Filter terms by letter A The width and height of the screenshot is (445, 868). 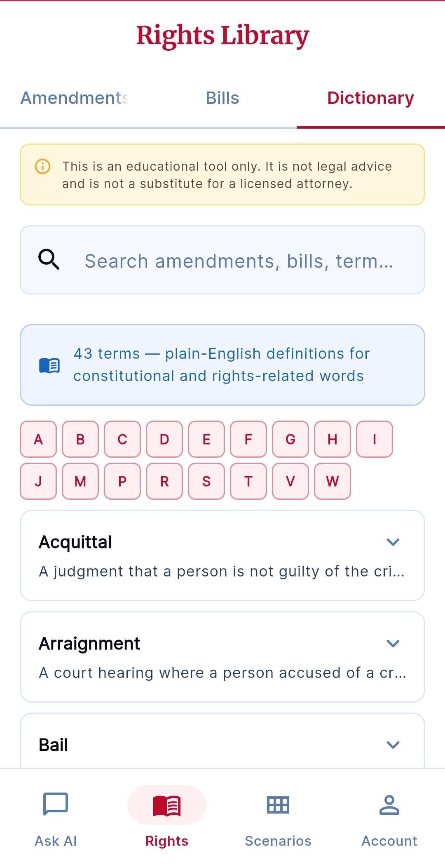[38, 439]
